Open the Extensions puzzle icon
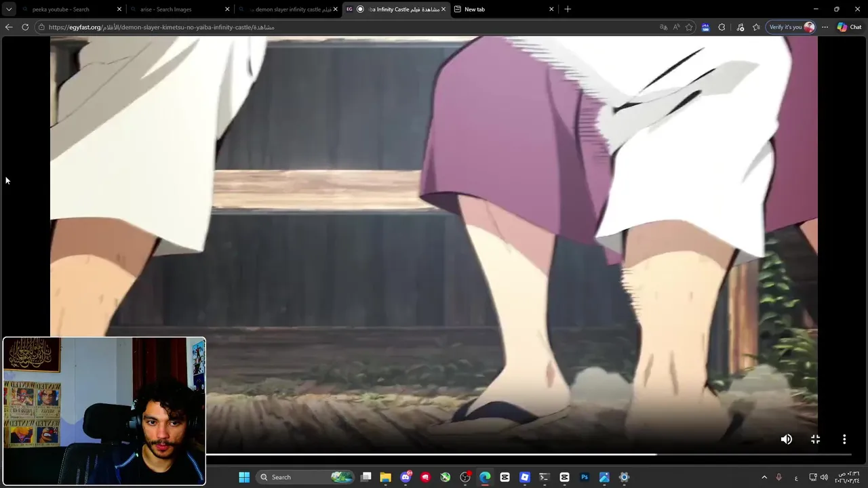Image resolution: width=868 pixels, height=488 pixels. (722, 27)
